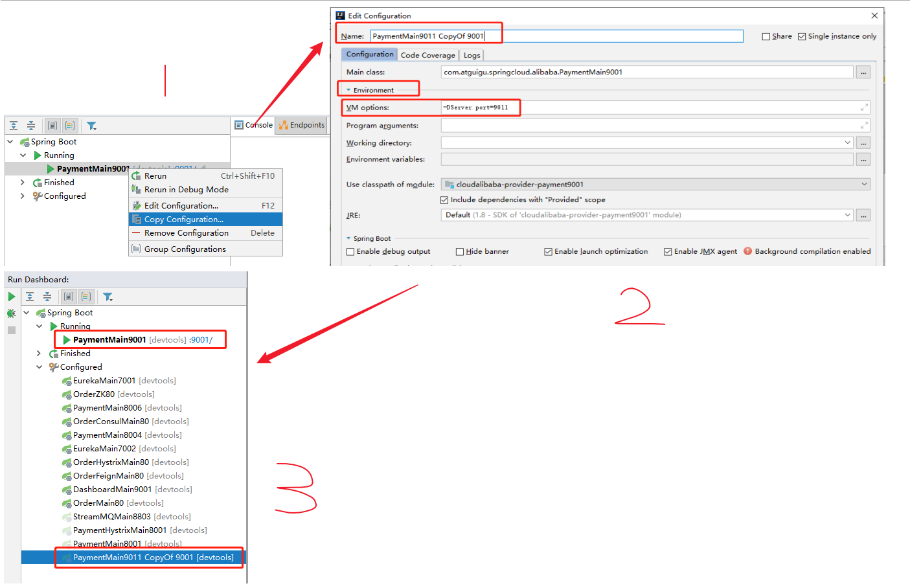
Task: Switch to the Code Coverage tab
Action: [x=427, y=55]
